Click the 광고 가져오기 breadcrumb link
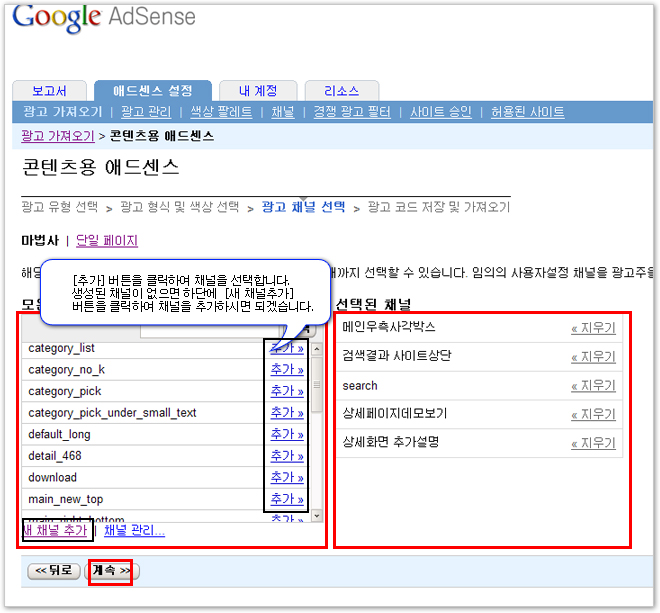Image resolution: width=660 pixels, height=613 pixels. click(x=58, y=136)
